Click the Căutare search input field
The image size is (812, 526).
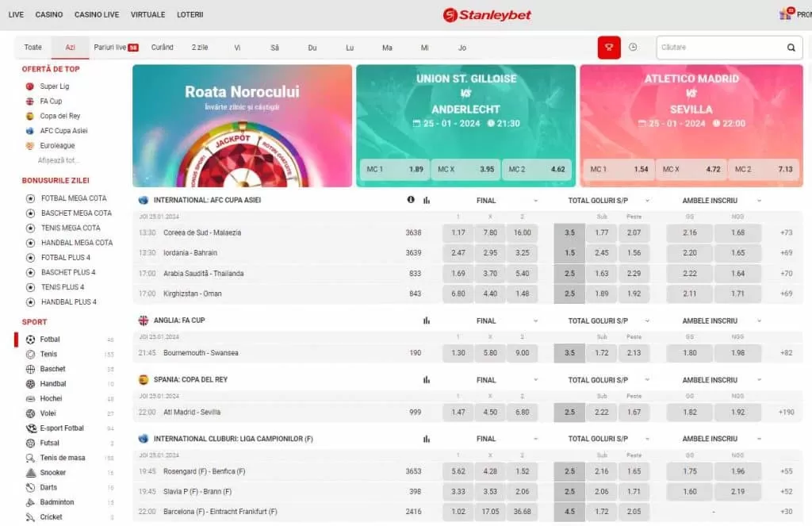click(722, 47)
